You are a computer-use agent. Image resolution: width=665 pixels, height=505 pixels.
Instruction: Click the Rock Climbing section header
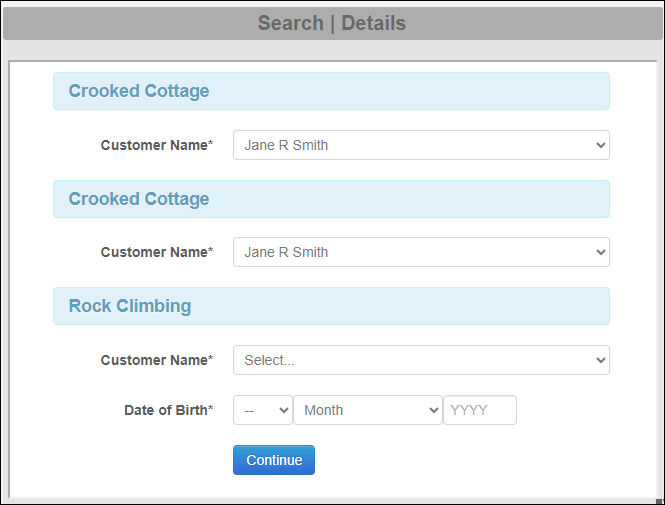(331, 306)
